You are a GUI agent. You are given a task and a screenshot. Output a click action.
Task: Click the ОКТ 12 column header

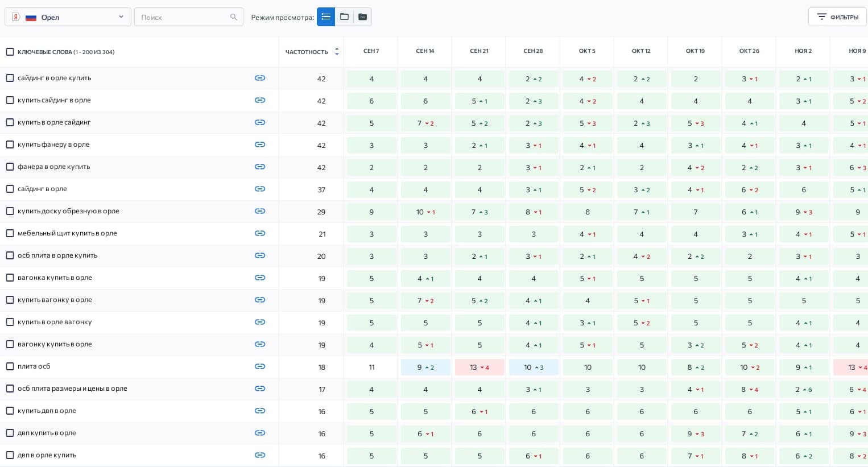pos(641,51)
